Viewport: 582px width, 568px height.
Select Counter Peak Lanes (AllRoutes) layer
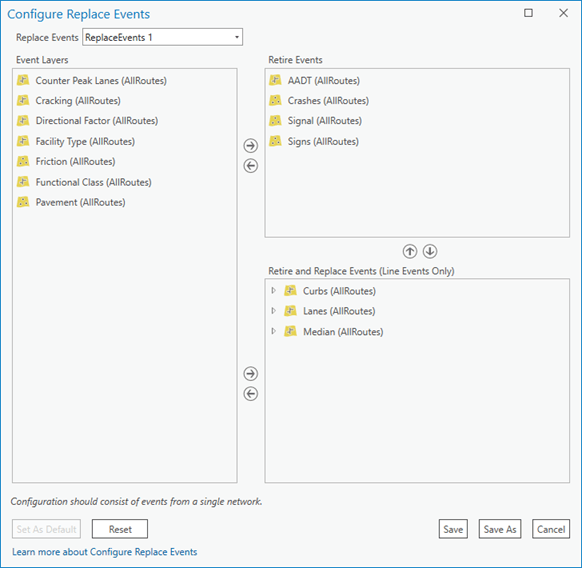pyautogui.click(x=101, y=81)
